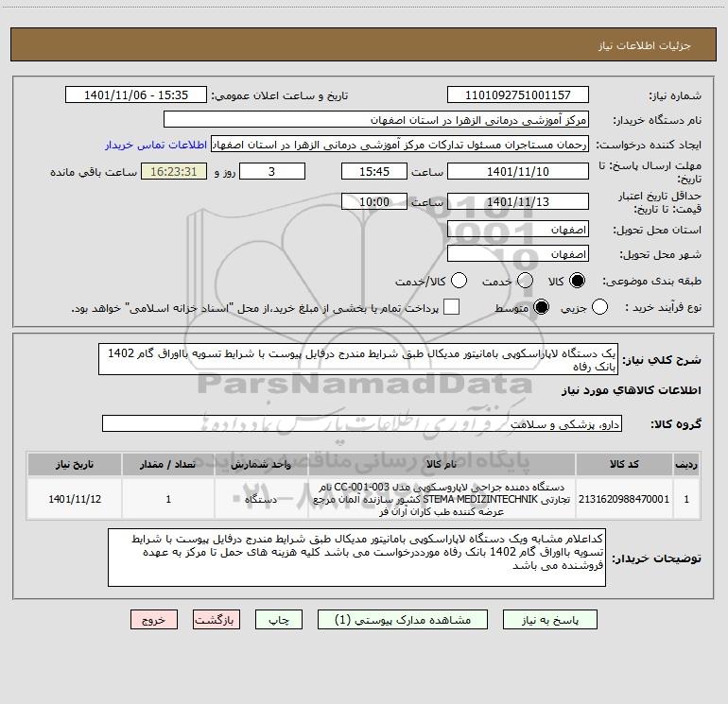Select the خدمت radio button

tap(525, 281)
